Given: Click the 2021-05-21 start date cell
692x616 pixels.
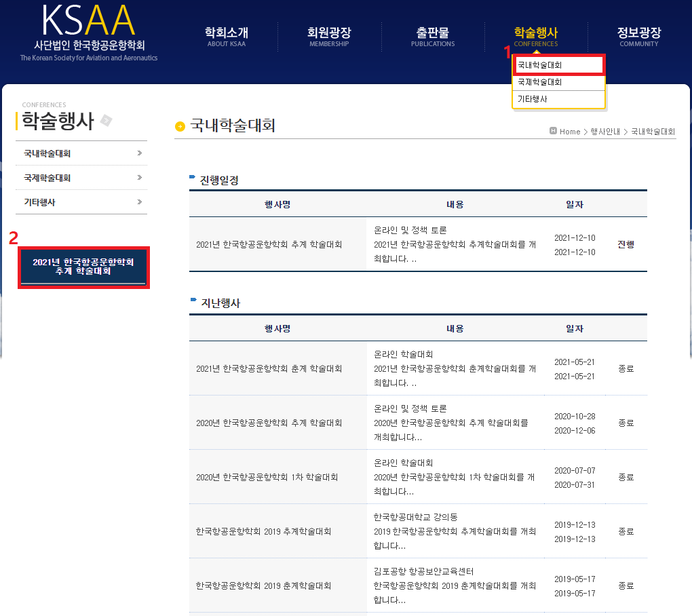Looking at the screenshot, I should (575, 362).
